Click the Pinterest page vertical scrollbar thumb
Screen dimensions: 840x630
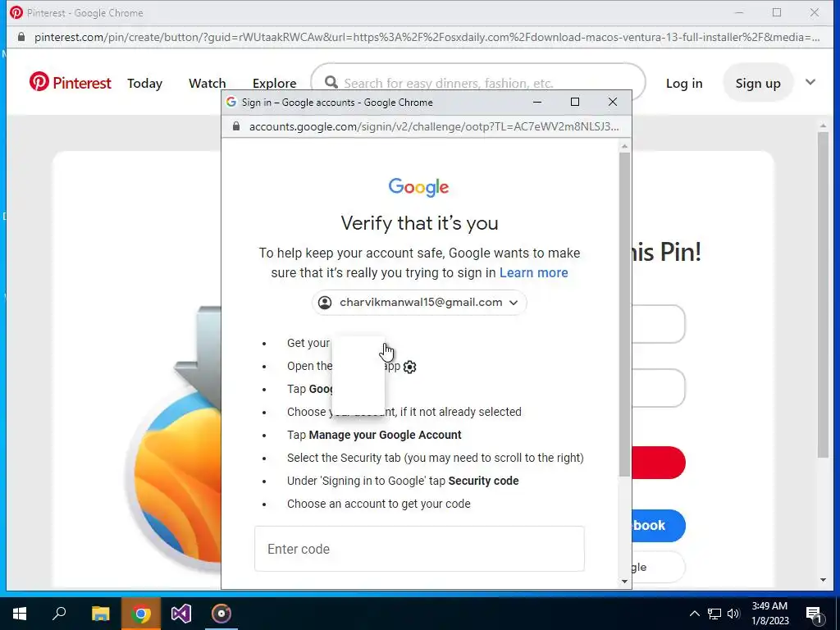[823, 294]
